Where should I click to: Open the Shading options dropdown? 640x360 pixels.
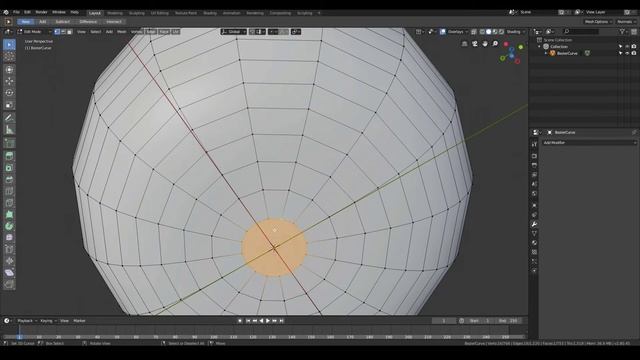[516, 31]
